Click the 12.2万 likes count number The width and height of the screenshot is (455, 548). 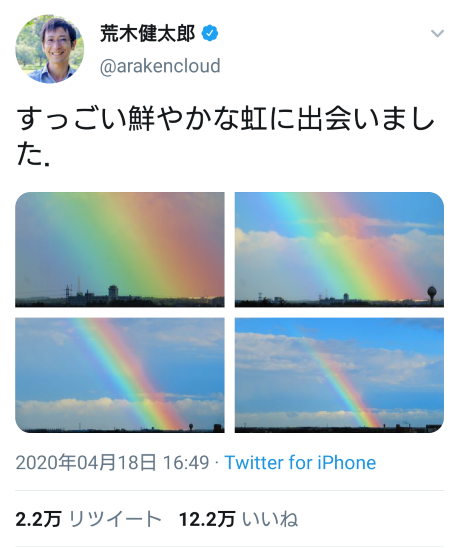pyautogui.click(x=207, y=519)
